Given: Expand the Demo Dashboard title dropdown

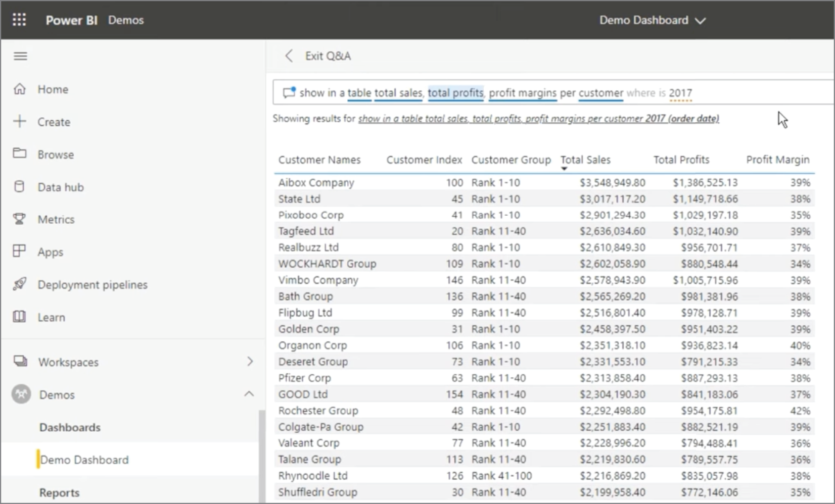Looking at the screenshot, I should click(700, 21).
